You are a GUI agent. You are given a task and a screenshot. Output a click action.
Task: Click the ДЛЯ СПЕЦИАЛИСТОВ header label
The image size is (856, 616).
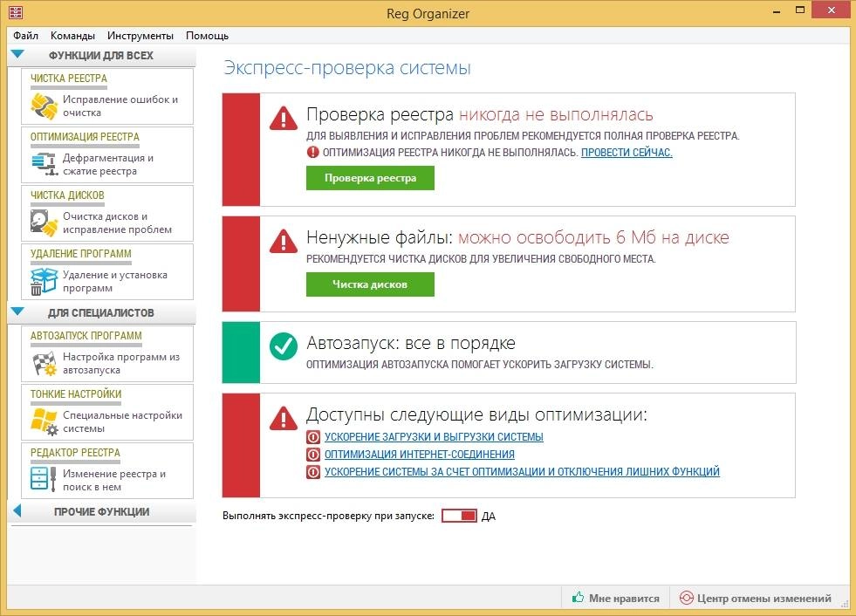[101, 313]
